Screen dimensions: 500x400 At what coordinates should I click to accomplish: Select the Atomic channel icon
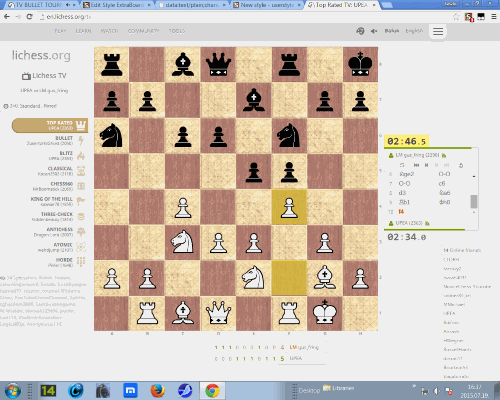click(81, 247)
